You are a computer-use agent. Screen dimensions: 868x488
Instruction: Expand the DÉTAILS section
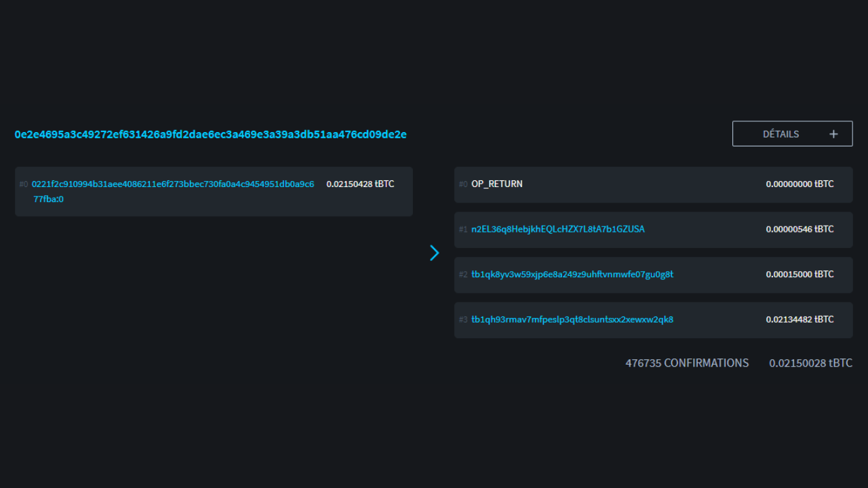point(791,134)
